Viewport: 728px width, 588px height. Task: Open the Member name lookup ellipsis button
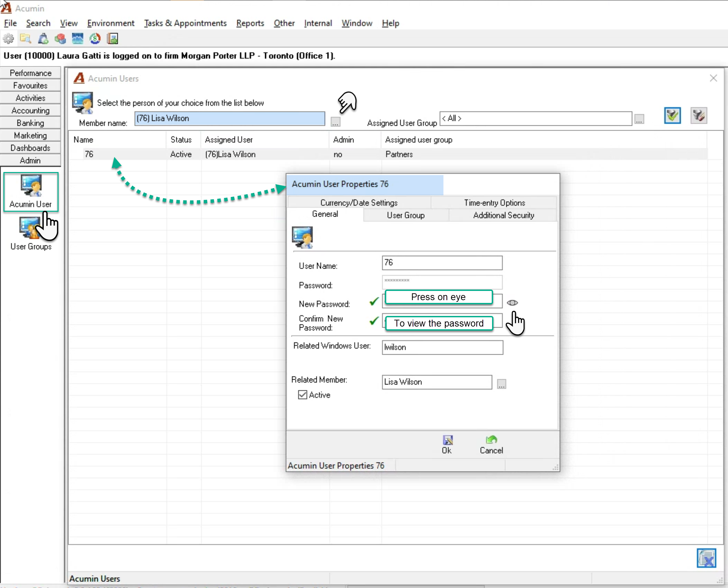click(335, 122)
